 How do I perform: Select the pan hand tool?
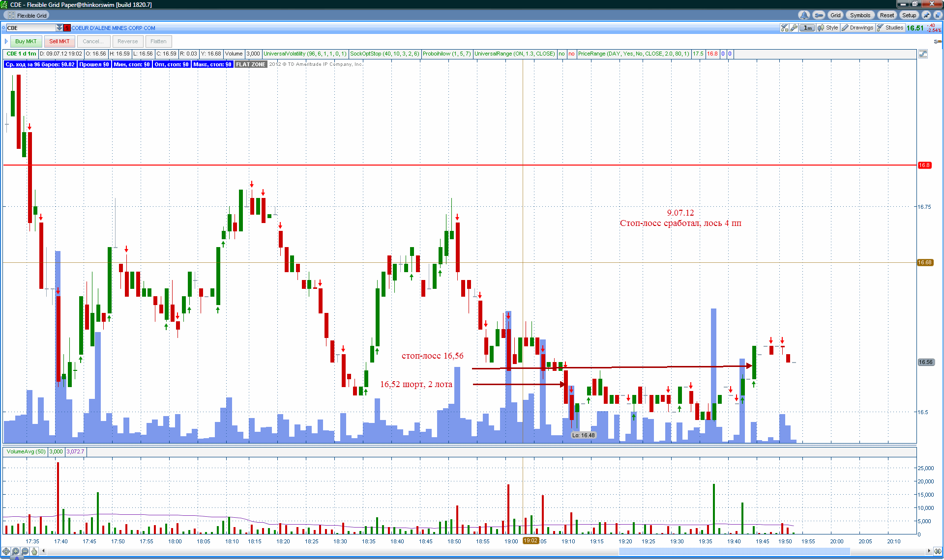(x=34, y=551)
